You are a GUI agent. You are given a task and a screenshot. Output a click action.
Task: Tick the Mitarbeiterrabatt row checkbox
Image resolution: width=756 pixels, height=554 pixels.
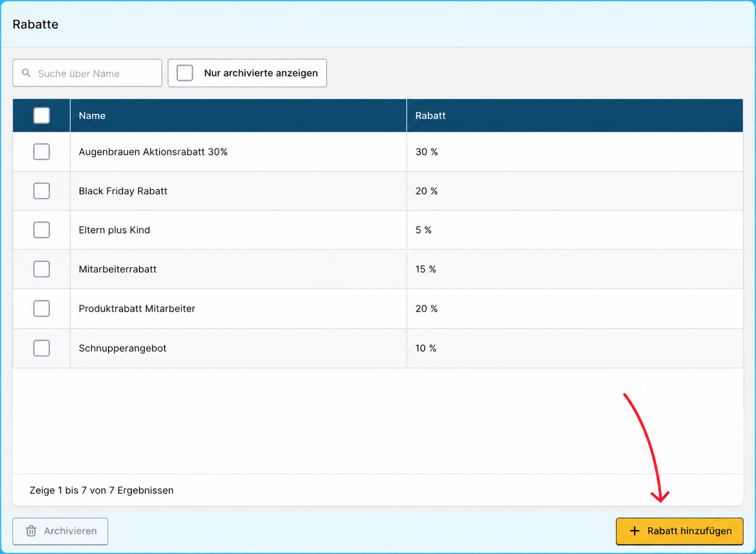(41, 269)
